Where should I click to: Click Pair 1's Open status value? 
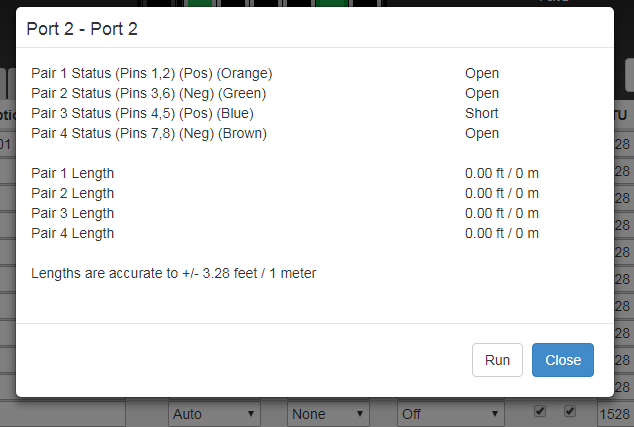pos(481,73)
